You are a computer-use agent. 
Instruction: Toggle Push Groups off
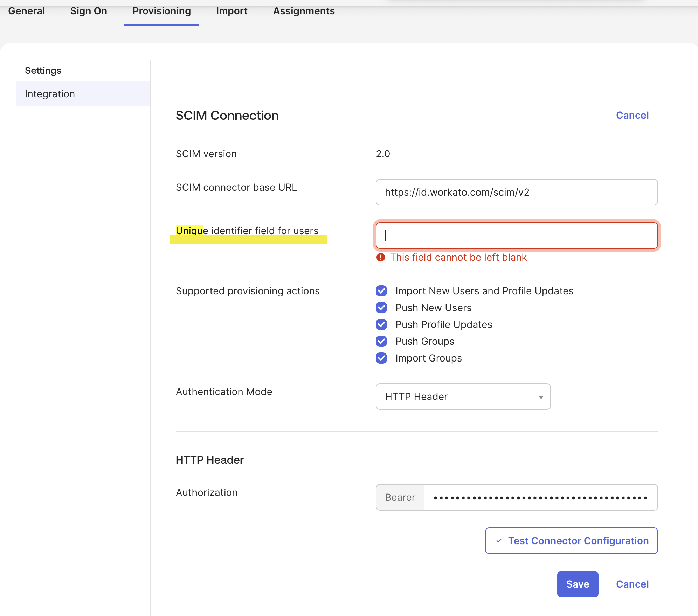(381, 341)
